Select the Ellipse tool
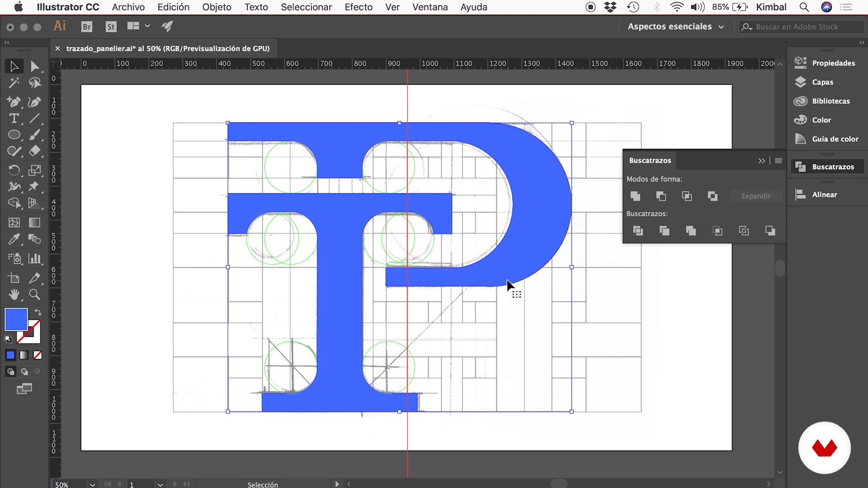This screenshot has width=868, height=488. (x=14, y=135)
